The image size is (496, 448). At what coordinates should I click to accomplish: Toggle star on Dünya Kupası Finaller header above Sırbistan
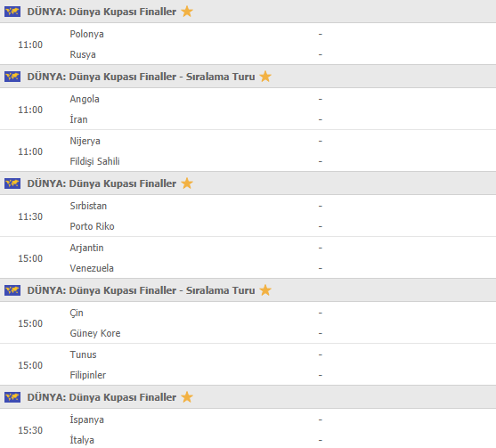pos(187,183)
